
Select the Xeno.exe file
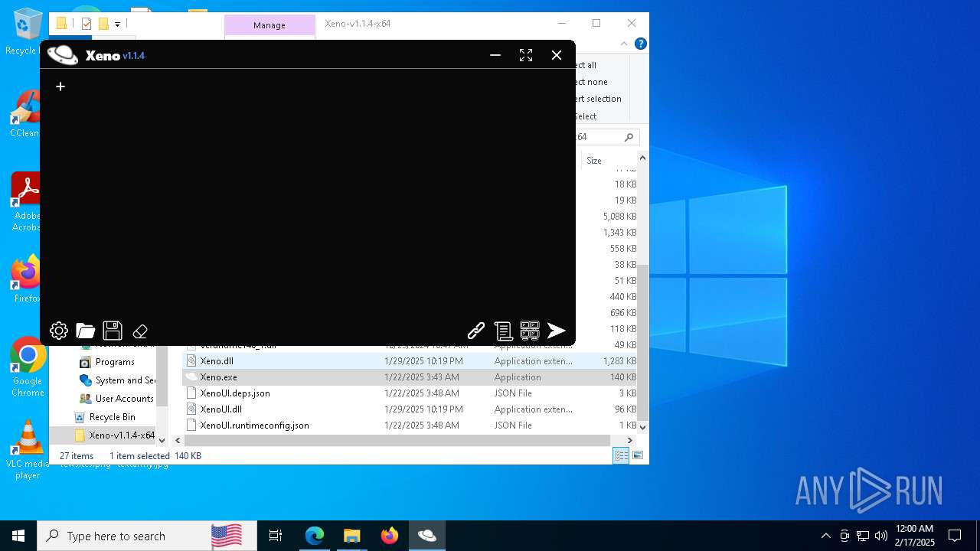tap(219, 377)
